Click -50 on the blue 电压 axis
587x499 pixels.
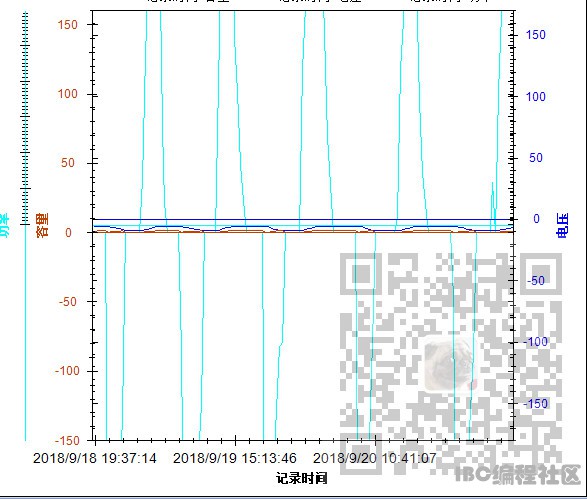click(x=536, y=280)
